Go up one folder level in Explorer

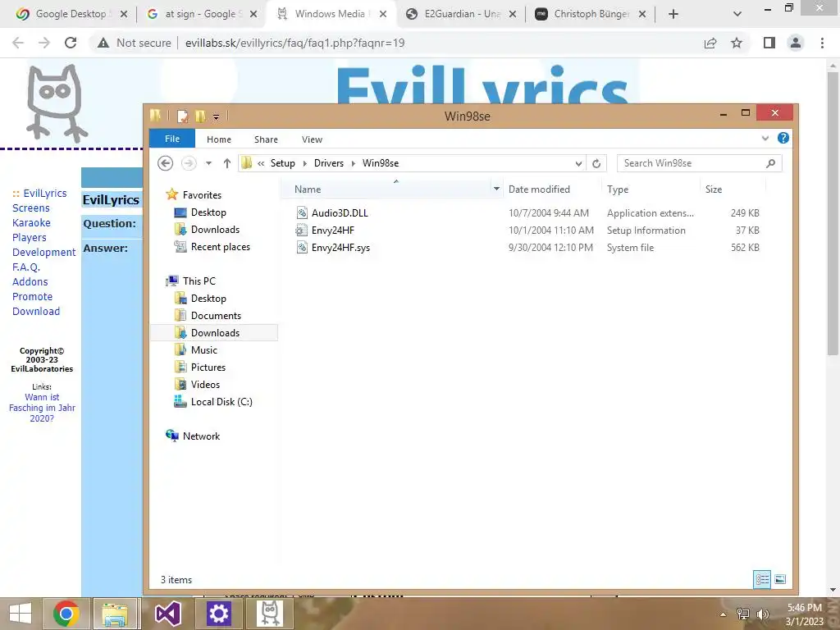point(227,163)
